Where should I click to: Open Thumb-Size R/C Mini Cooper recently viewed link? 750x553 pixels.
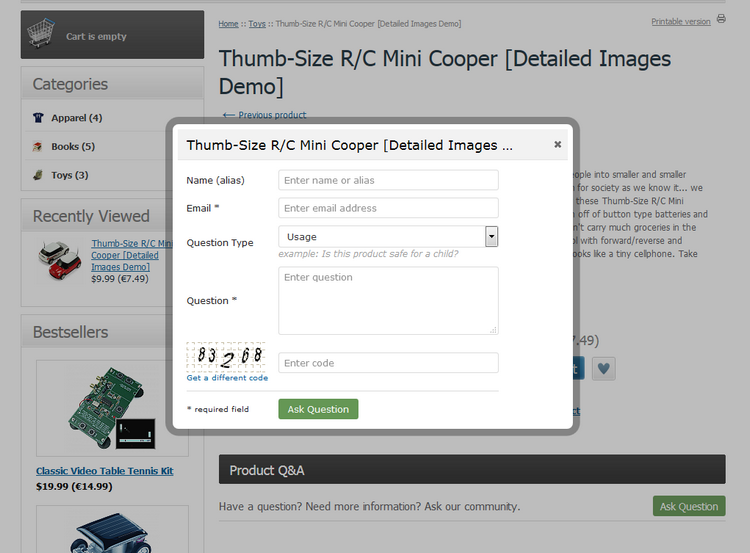[x=132, y=255]
